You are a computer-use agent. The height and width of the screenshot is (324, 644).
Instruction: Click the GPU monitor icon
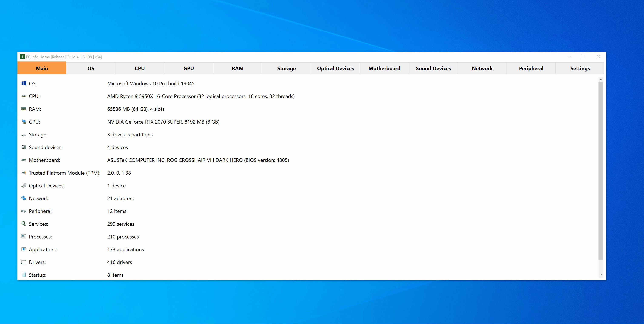pyautogui.click(x=24, y=121)
